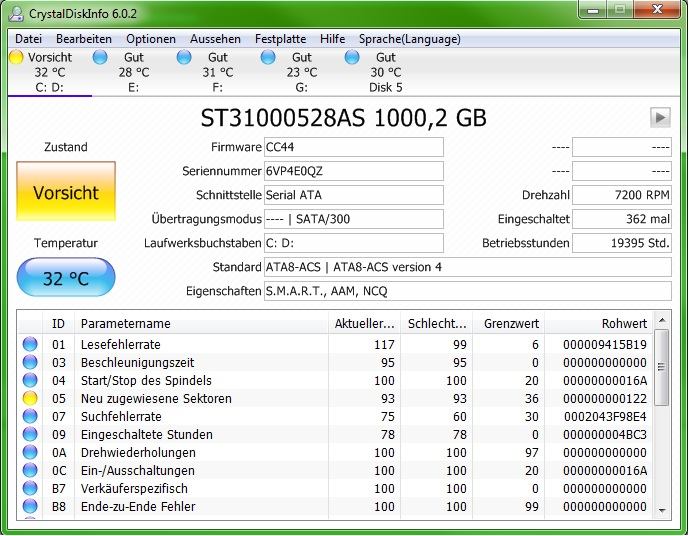The width and height of the screenshot is (689, 536).
Task: Click blue status icon of Start/Stop des Spindels
Action: click(x=30, y=380)
